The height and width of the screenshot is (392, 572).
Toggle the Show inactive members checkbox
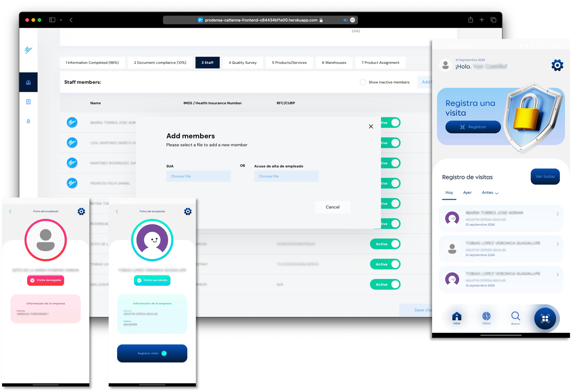(x=362, y=82)
